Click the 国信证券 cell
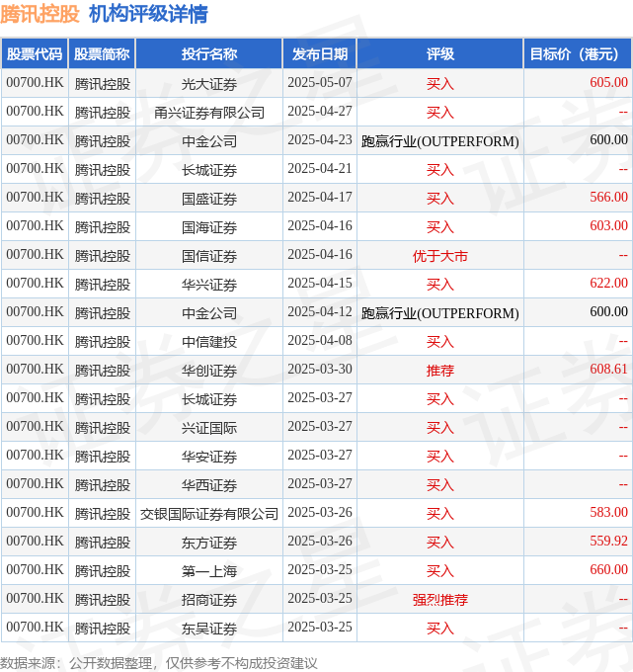The image size is (633, 672). coord(209,255)
